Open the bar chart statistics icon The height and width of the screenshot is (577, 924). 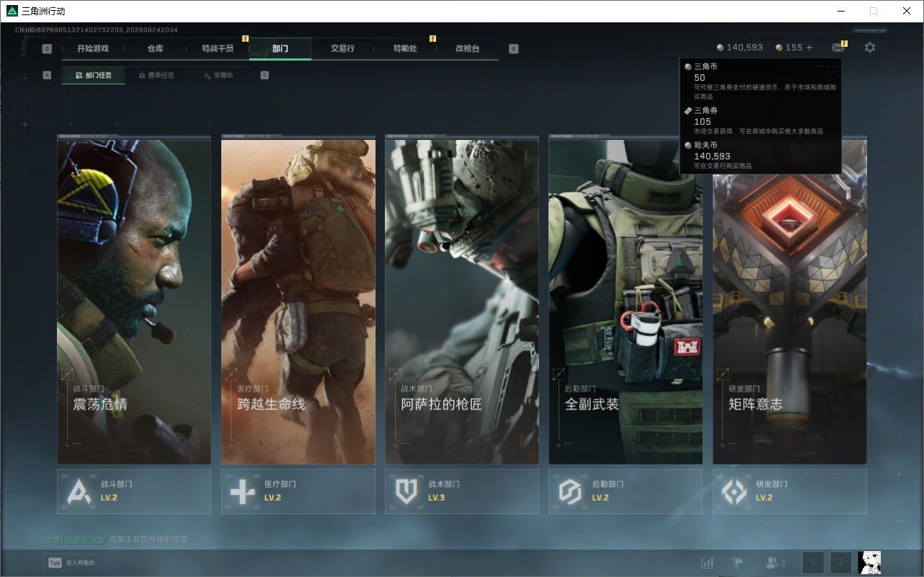click(x=708, y=563)
